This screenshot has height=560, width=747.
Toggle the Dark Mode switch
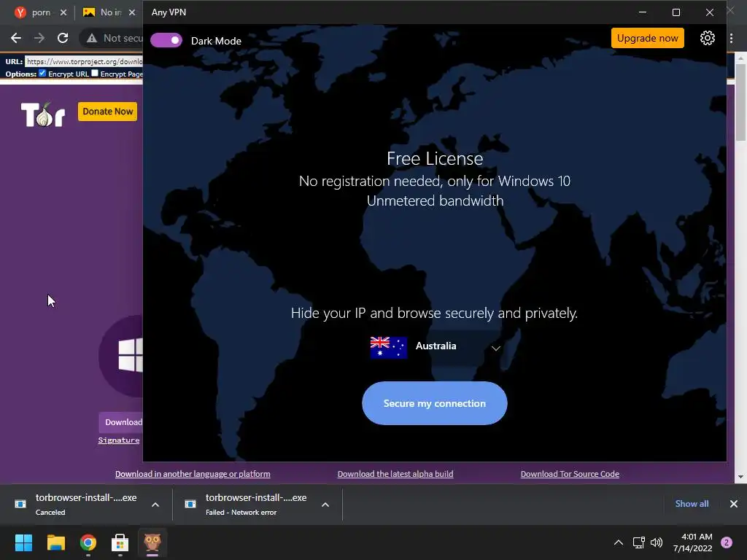166,41
